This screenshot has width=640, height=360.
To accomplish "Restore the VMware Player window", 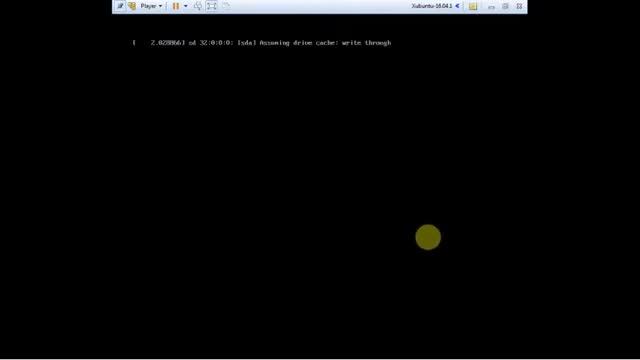I will click(505, 6).
